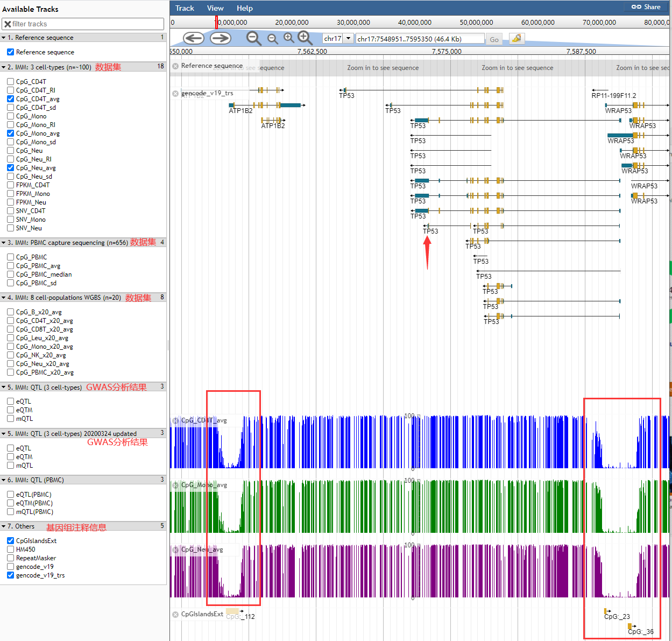Click the Available Tracks heading
The width and height of the screenshot is (672, 641).
coord(31,9)
